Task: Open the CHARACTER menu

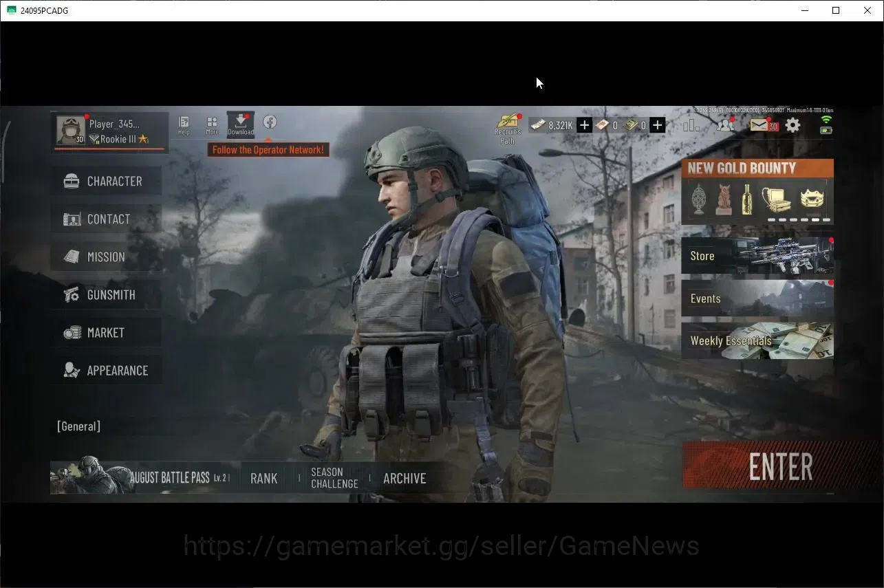Action: coord(106,182)
